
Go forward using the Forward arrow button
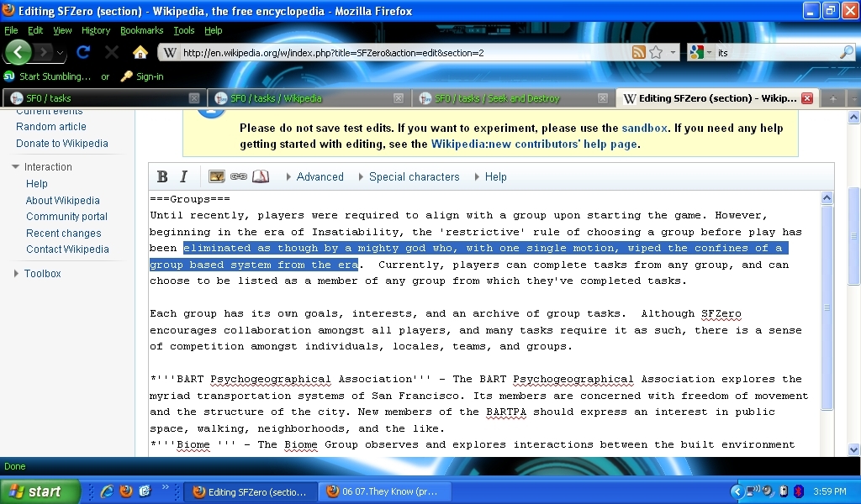pyautogui.click(x=43, y=53)
